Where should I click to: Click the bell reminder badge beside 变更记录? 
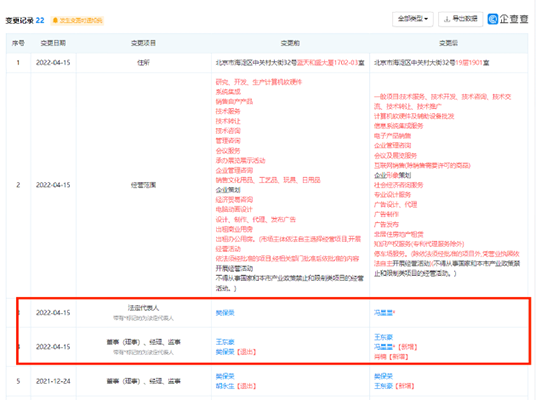point(77,21)
